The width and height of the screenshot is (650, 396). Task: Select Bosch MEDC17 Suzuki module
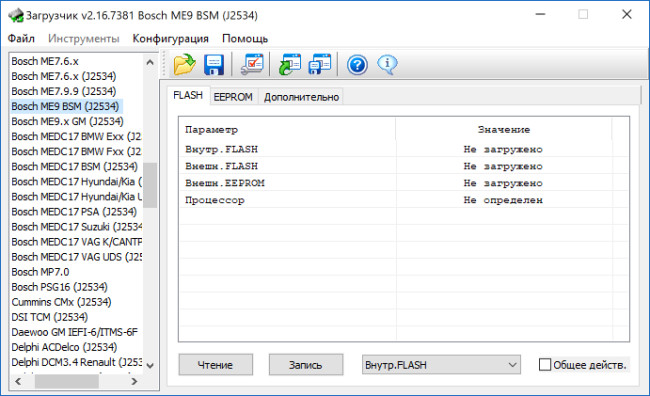click(x=76, y=227)
